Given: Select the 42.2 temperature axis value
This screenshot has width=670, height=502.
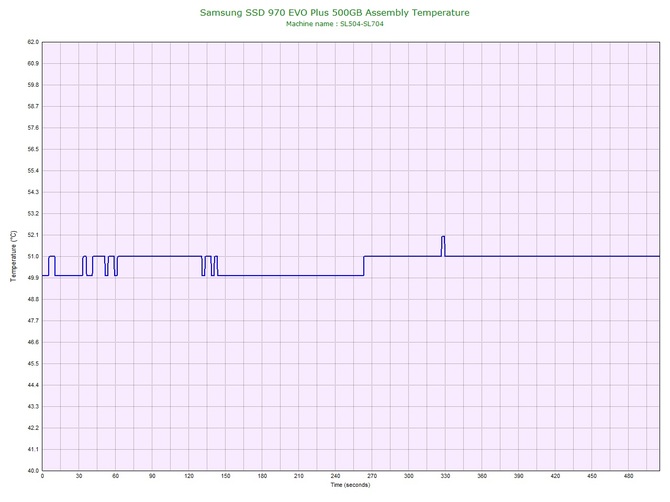Looking at the screenshot, I should point(33,428).
